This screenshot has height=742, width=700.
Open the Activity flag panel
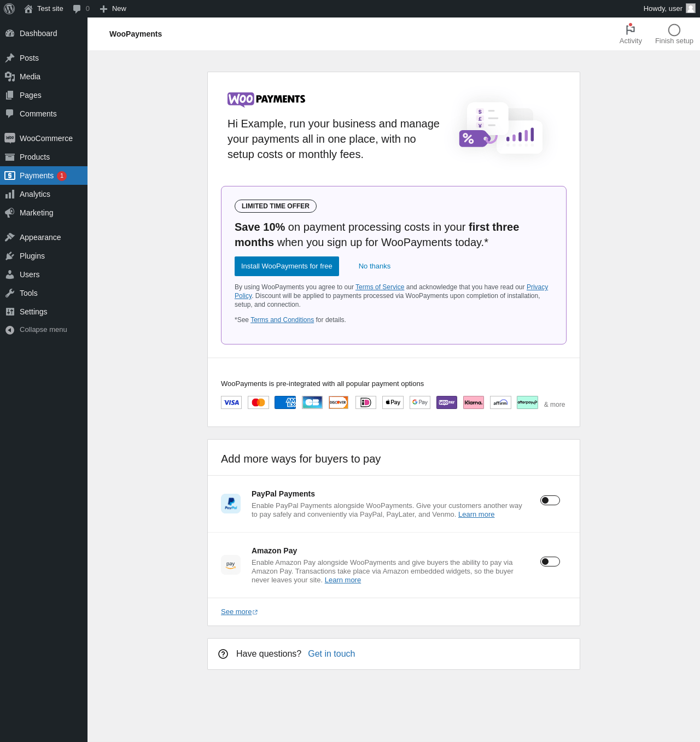631,34
